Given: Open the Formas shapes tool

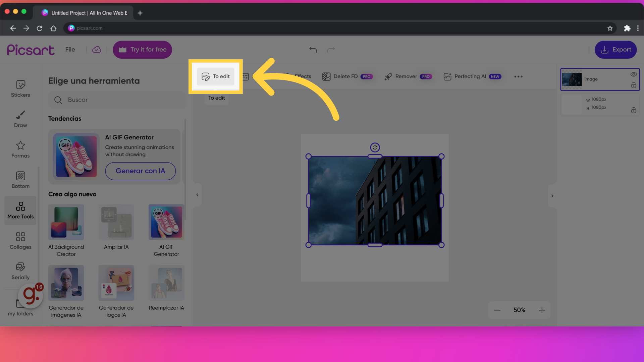Looking at the screenshot, I should pyautogui.click(x=20, y=149).
